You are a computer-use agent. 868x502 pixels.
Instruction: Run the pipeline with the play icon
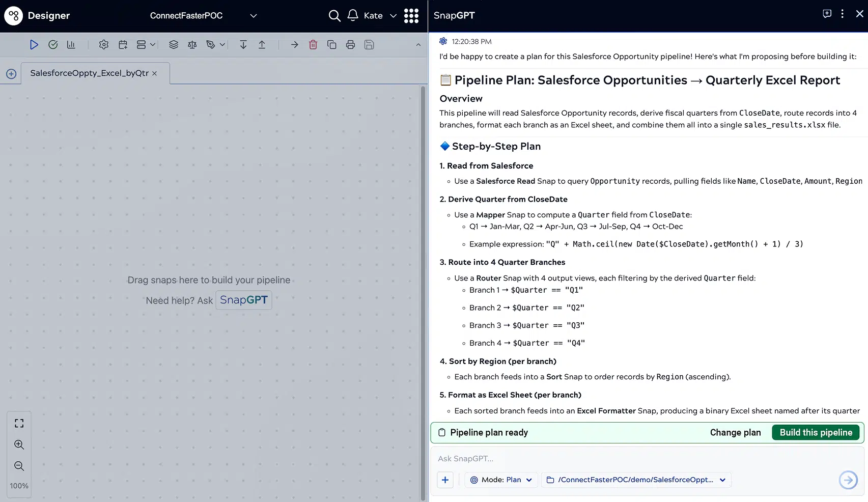coord(34,45)
